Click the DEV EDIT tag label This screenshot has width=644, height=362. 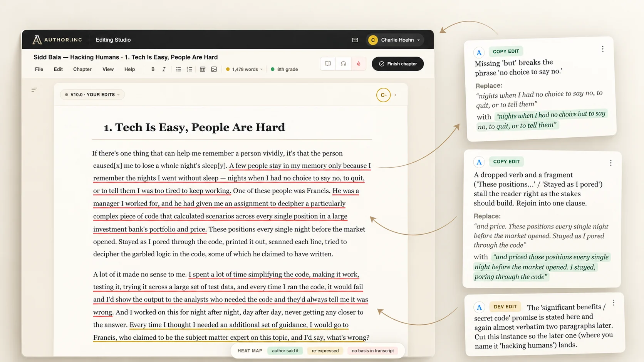point(505,307)
